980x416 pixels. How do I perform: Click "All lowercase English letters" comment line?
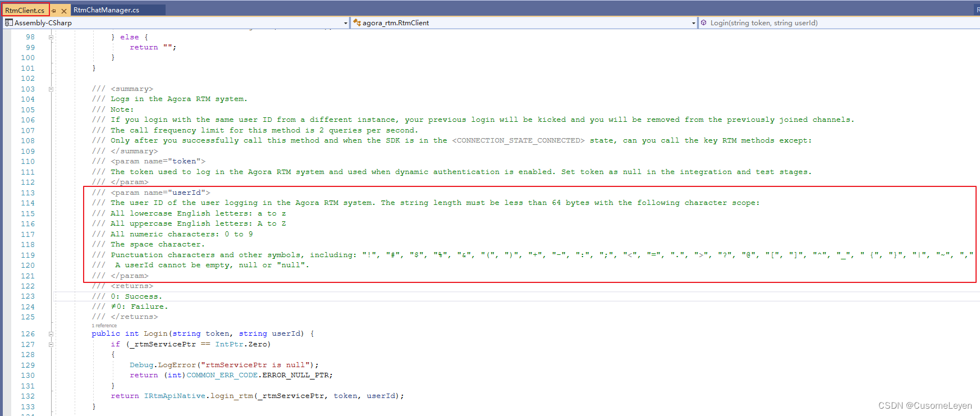[189, 213]
